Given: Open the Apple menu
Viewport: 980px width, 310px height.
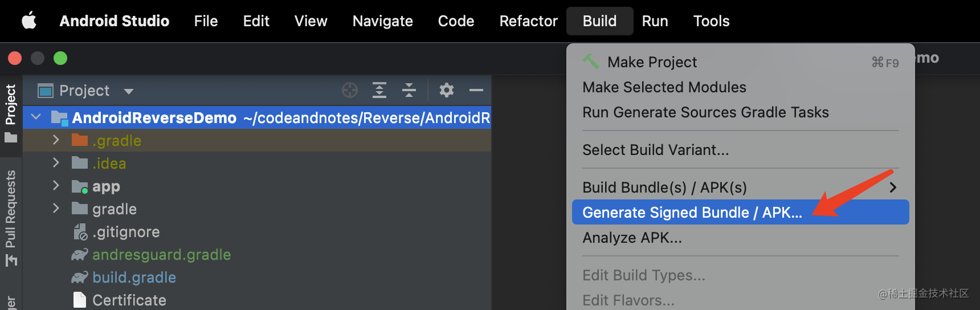Looking at the screenshot, I should [29, 21].
